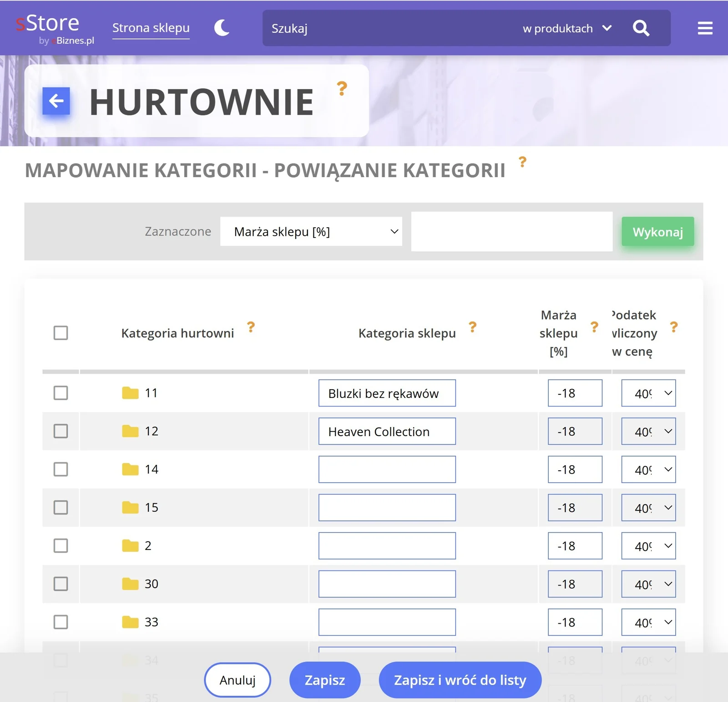728x702 pixels.
Task: Click the green Wykonaj button
Action: point(657,232)
